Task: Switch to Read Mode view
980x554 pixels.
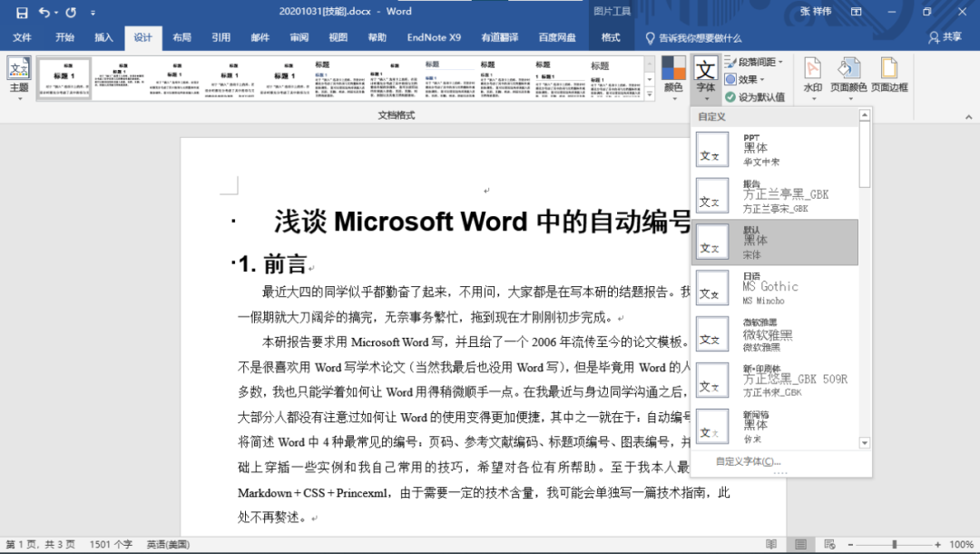Action: coord(771,545)
